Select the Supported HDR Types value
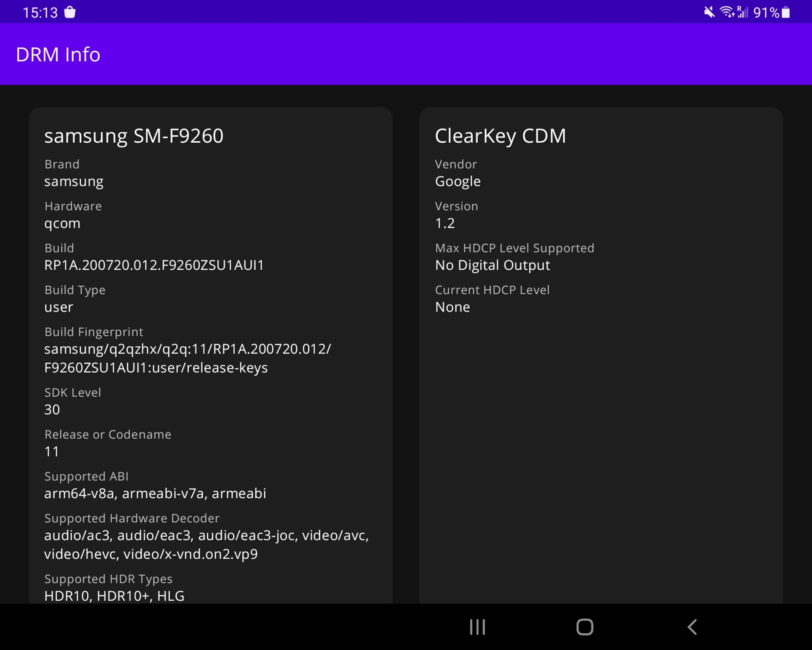 [x=114, y=595]
